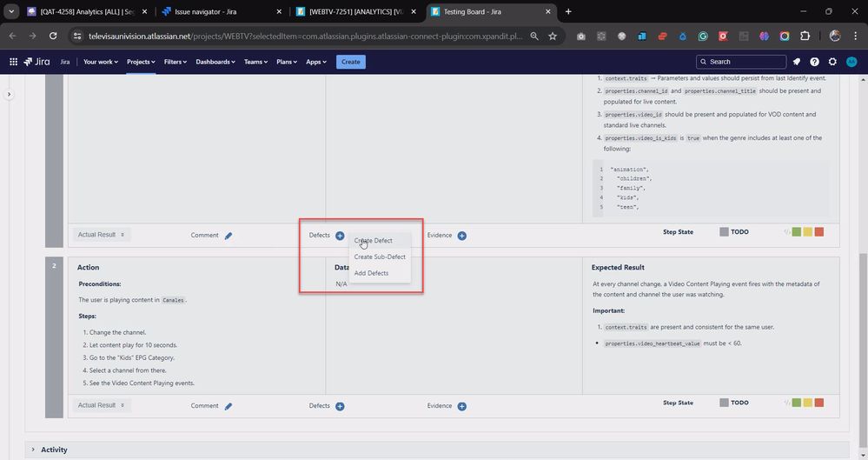868x460 pixels.
Task: Set step 1 state to green pass
Action: click(x=797, y=231)
